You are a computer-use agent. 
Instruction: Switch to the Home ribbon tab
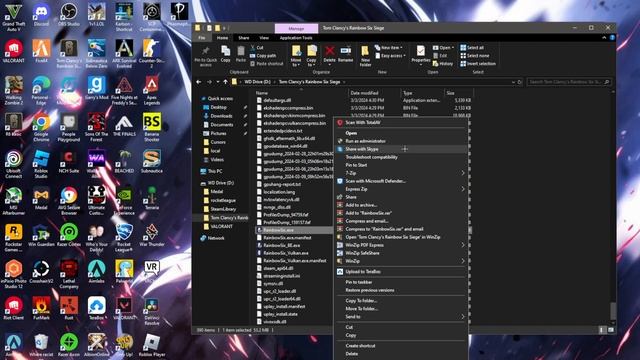pos(222,38)
